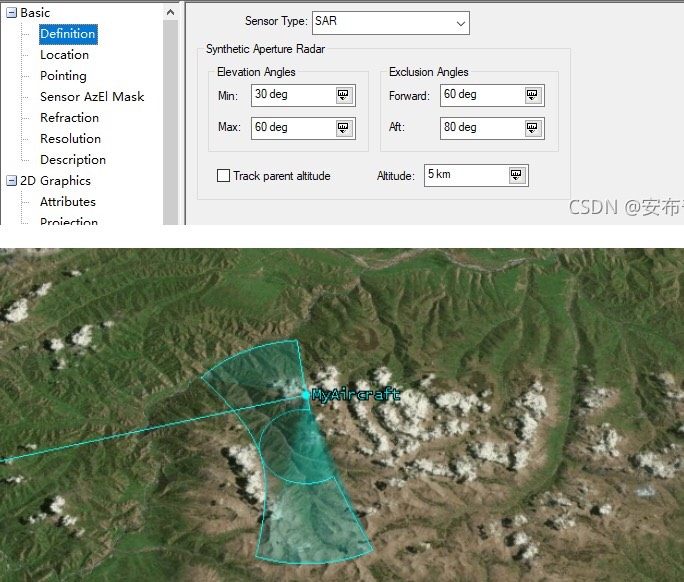The width and height of the screenshot is (684, 582).
Task: Click the tree panel scrollbar thumb
Action: pyautogui.click(x=171, y=122)
